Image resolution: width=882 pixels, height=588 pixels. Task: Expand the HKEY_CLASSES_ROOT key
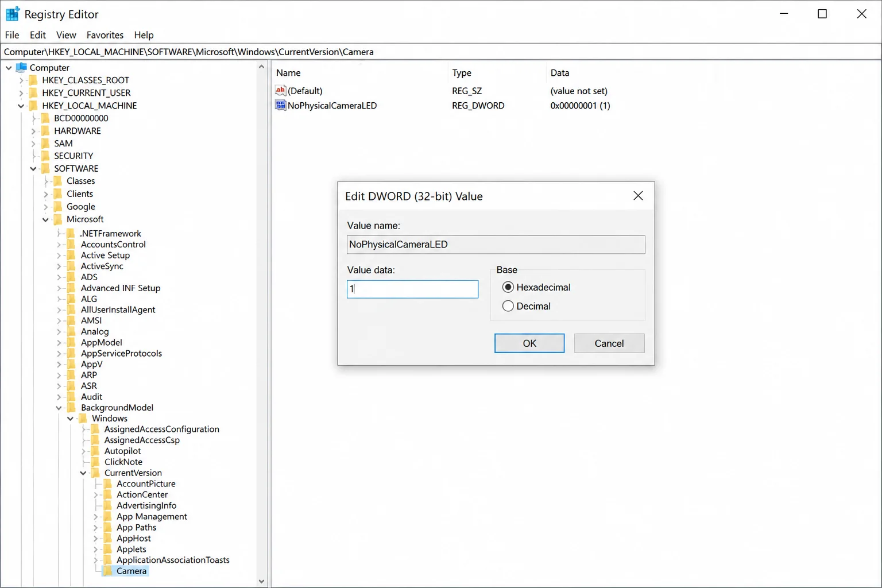coord(21,80)
